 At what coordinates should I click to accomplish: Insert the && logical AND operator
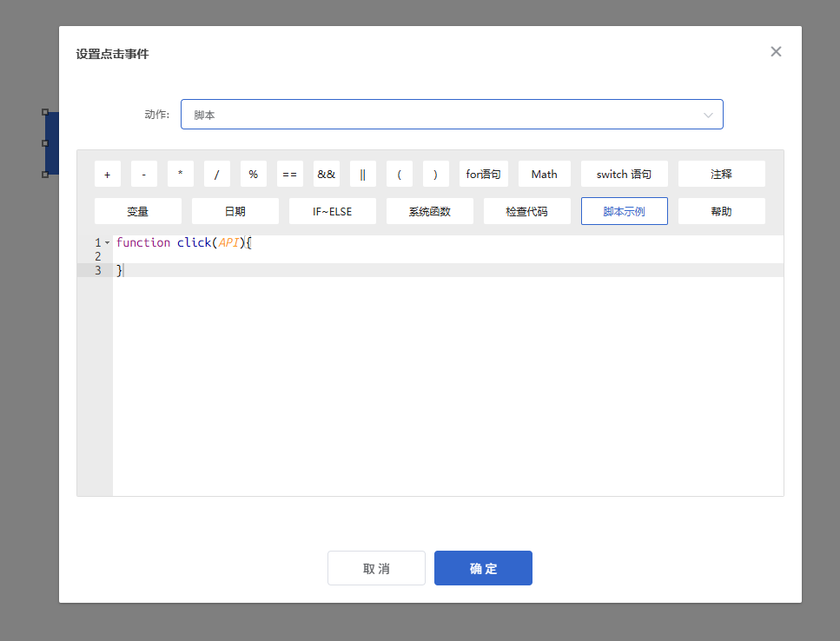(x=326, y=174)
